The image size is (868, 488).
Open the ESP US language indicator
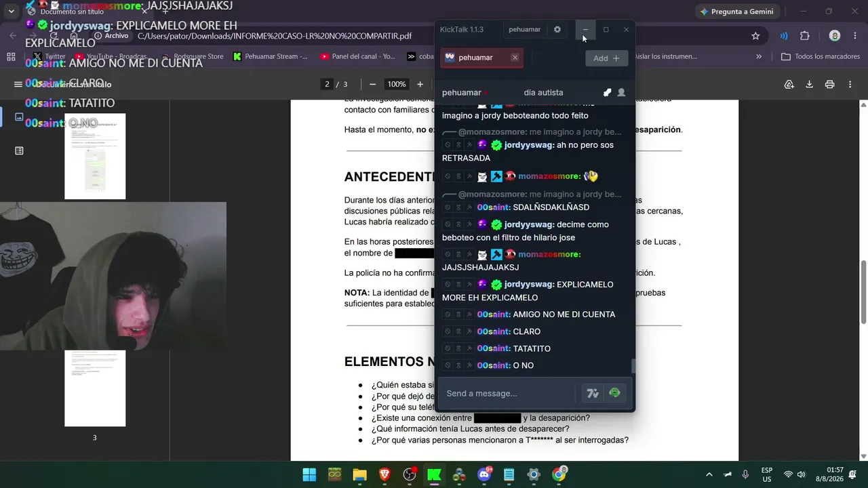click(x=767, y=474)
